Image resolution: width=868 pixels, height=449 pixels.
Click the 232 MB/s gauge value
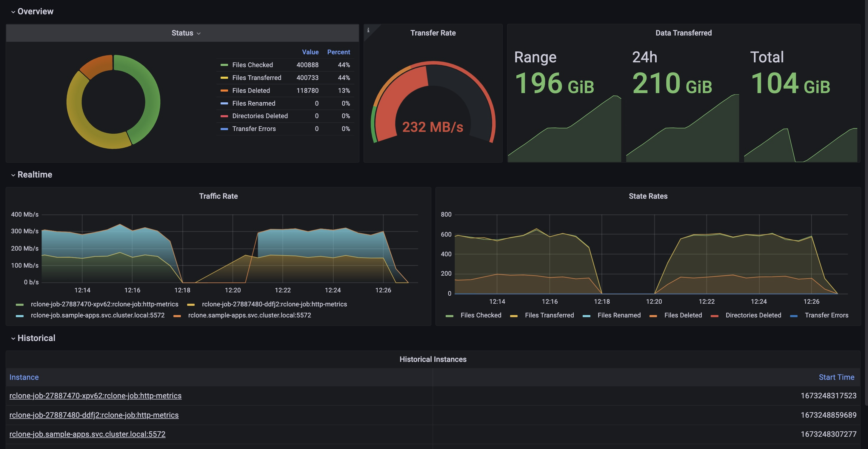(x=433, y=127)
